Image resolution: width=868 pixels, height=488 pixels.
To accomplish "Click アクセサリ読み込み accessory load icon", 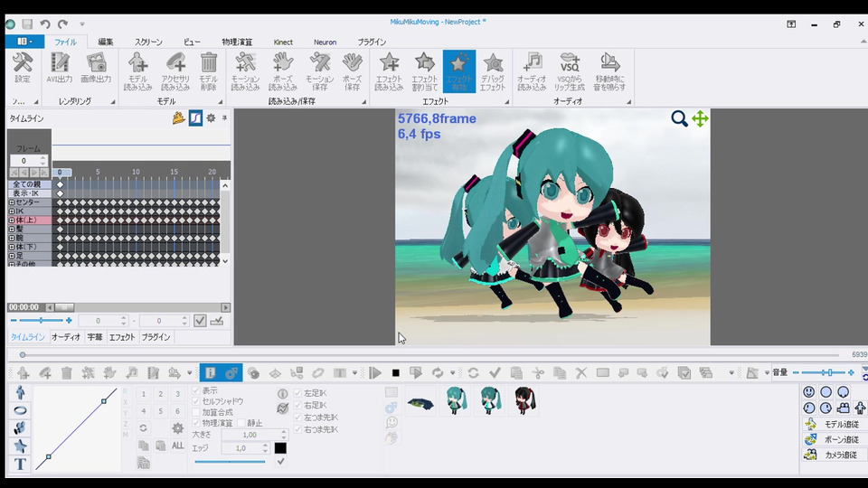I will [x=175, y=71].
